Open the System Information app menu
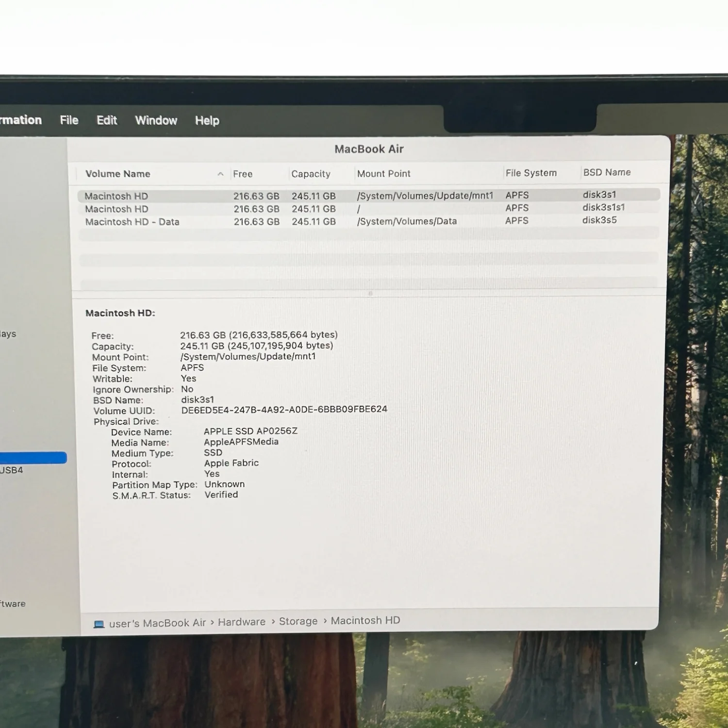The image size is (728, 728). 21,120
